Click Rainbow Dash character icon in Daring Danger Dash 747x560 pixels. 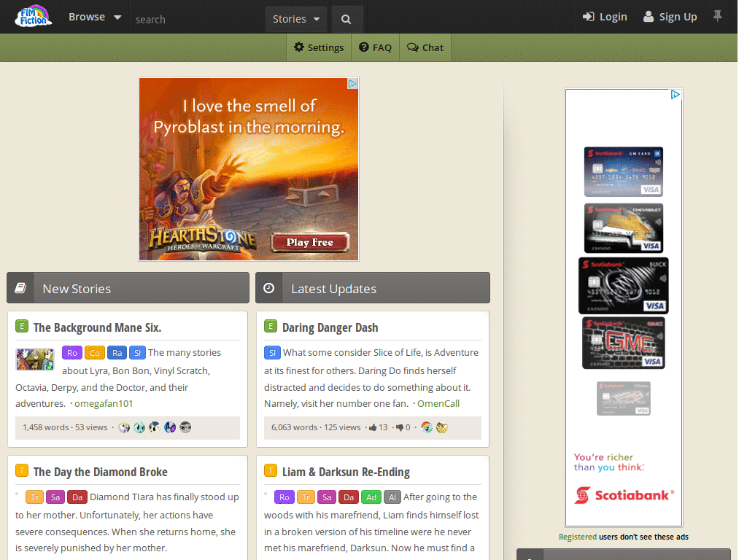coord(426,427)
